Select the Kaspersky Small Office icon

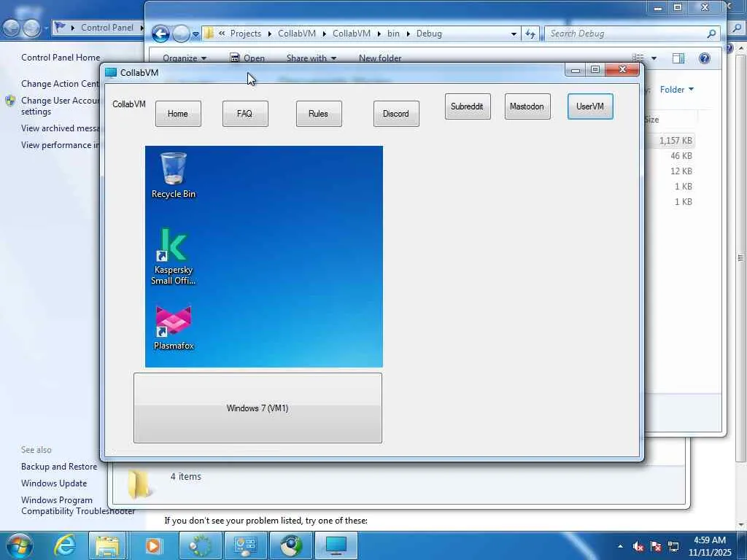click(174, 256)
